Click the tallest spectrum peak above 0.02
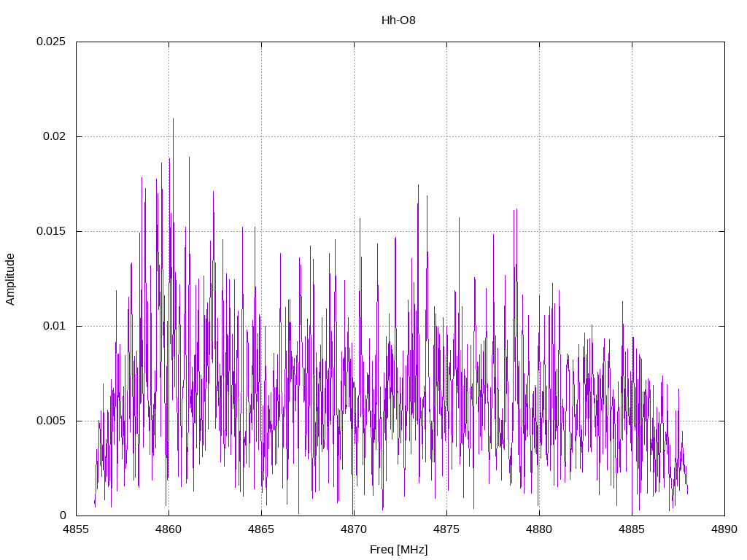Viewport: 747px width, 560px height. 173,120
